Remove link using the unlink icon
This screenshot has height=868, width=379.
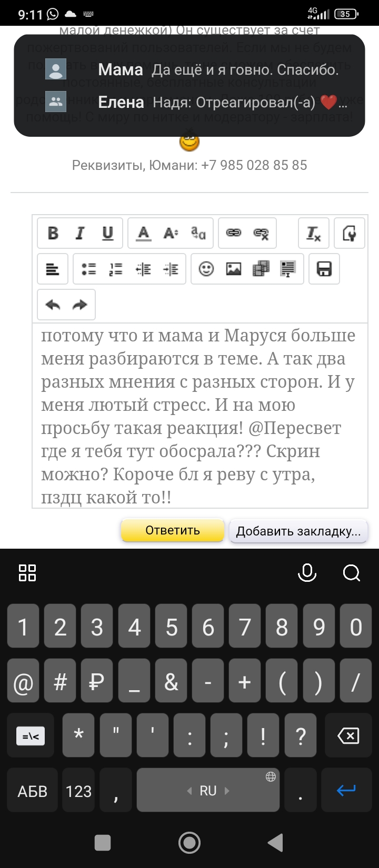pyautogui.click(x=261, y=233)
